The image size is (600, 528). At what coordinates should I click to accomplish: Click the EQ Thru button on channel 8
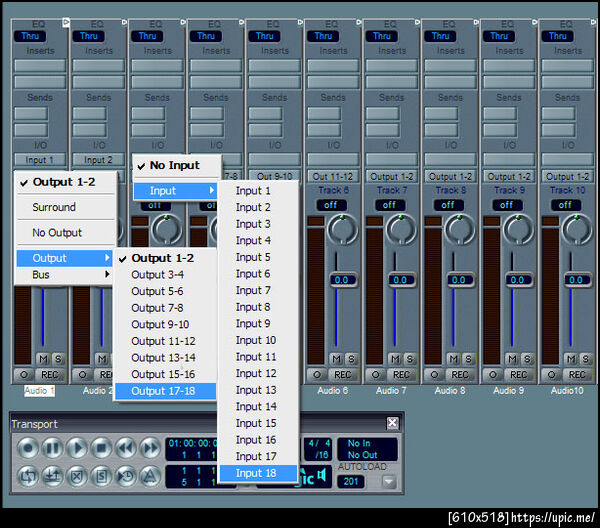tap(441, 36)
